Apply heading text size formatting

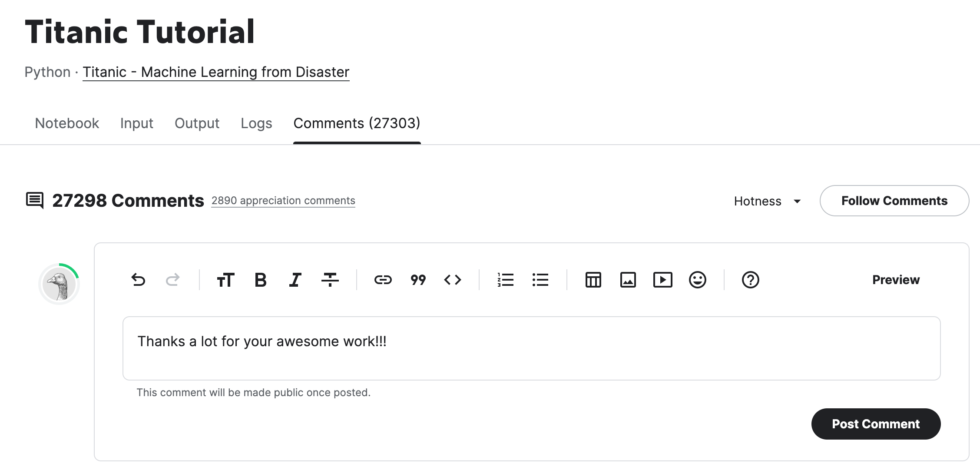[x=225, y=280]
